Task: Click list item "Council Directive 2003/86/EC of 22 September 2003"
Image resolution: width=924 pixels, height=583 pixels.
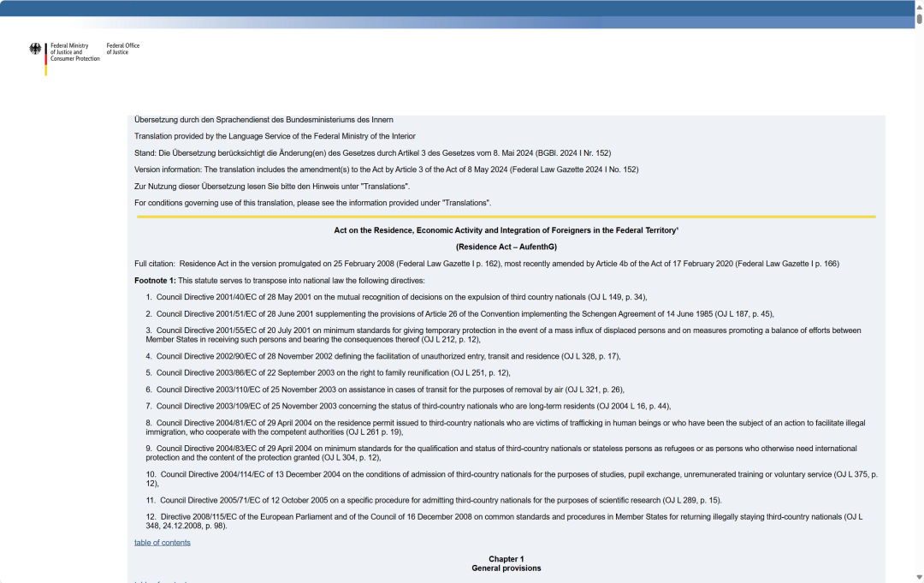Action: point(329,373)
